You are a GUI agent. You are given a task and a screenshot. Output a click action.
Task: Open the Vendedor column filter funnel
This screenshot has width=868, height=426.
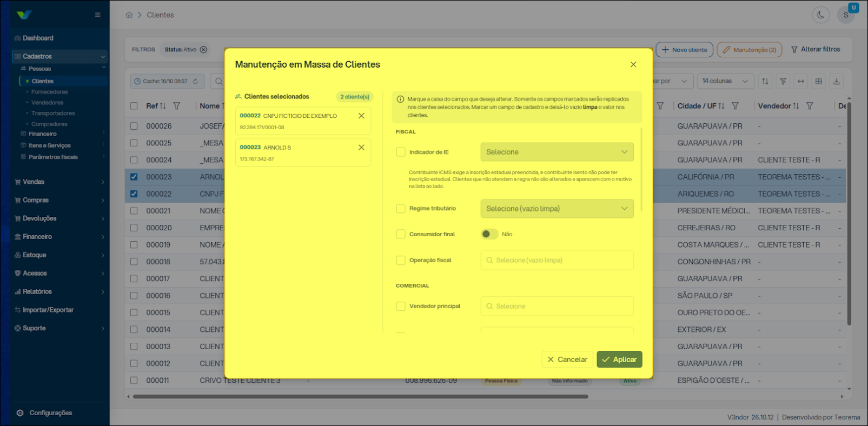tap(810, 106)
